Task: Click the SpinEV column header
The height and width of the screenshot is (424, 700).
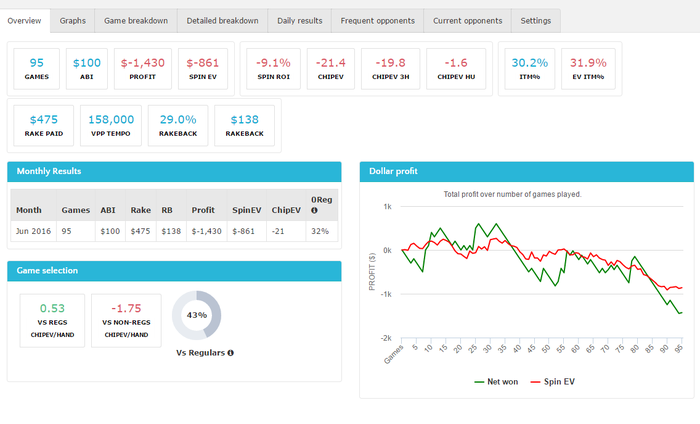Action: (246, 205)
